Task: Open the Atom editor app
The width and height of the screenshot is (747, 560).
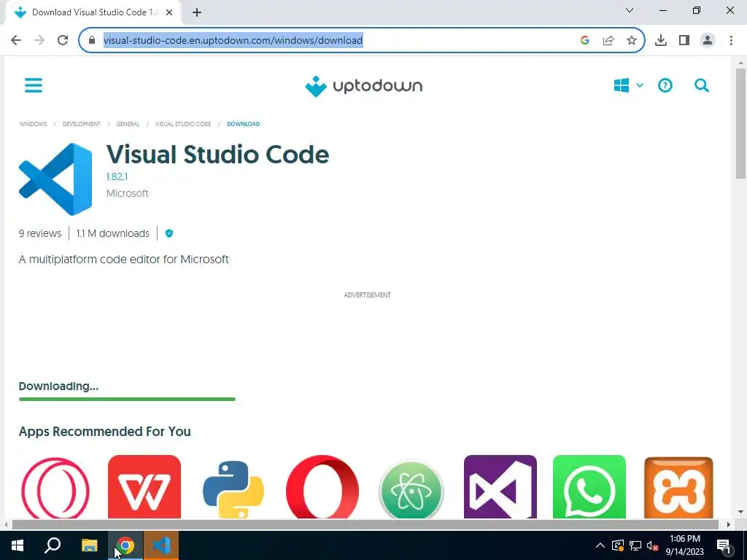Action: pyautogui.click(x=411, y=489)
